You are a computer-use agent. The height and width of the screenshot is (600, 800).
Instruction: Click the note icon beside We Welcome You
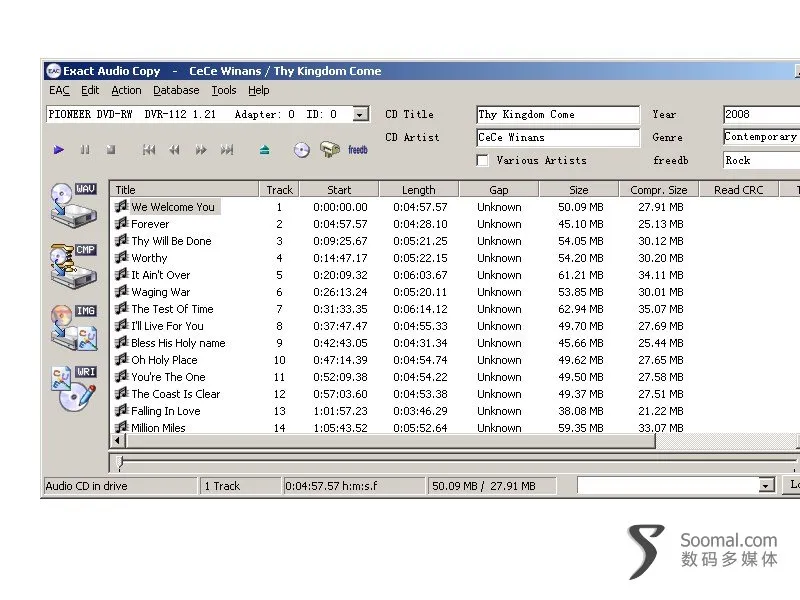click(x=121, y=206)
